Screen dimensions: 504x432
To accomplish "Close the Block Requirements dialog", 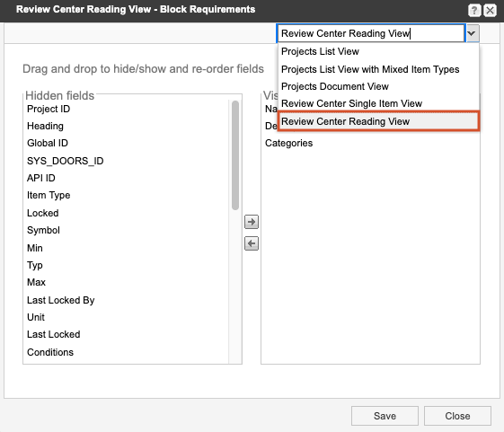I will coord(491,10).
